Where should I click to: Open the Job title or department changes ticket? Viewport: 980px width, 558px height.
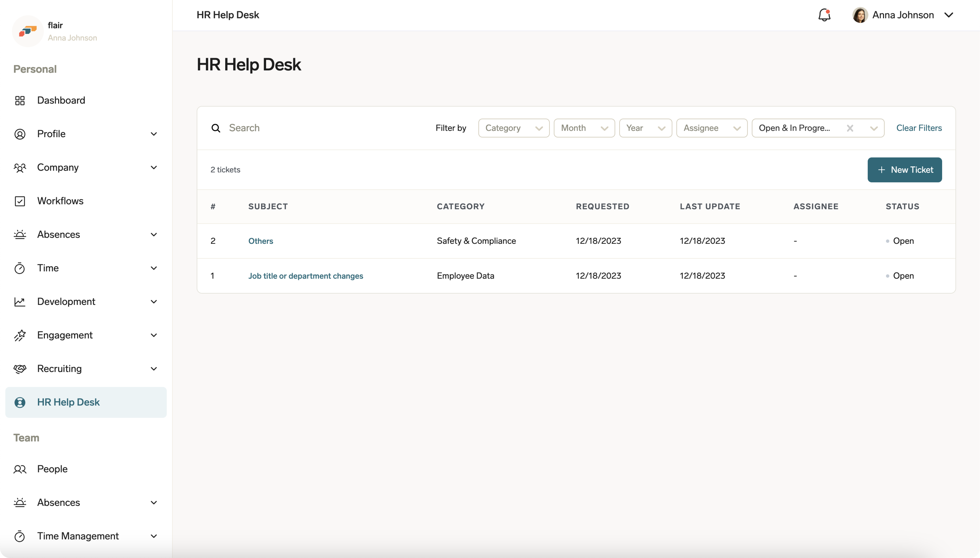305,276
